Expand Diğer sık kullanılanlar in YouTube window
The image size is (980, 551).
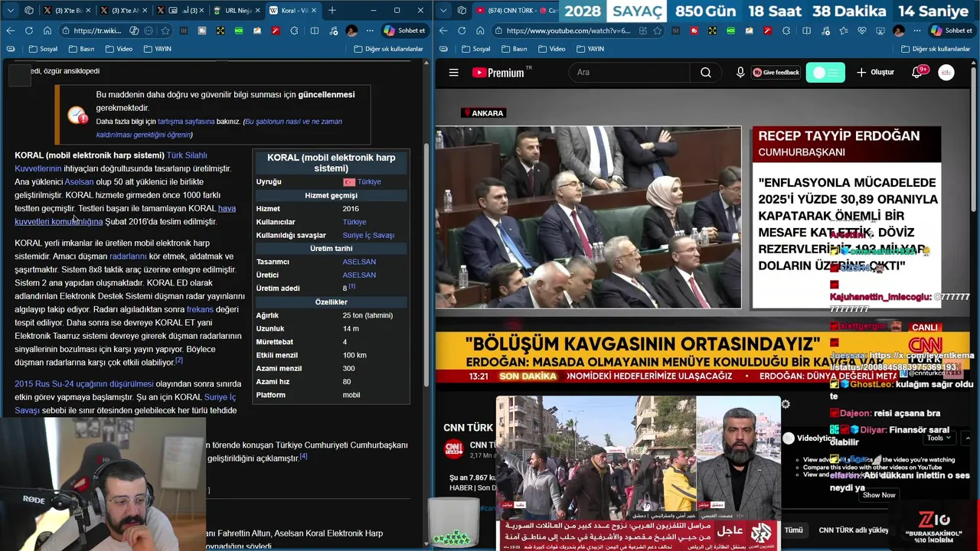pos(935,49)
